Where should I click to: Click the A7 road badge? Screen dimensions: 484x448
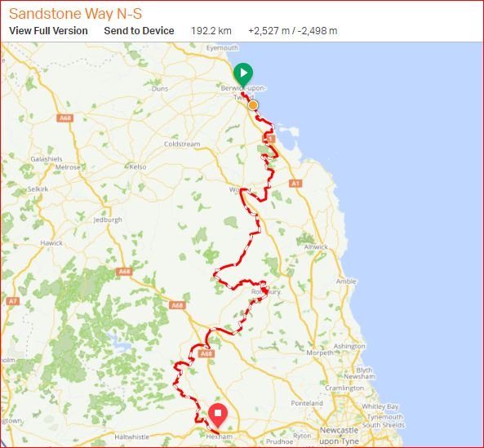pos(12,301)
